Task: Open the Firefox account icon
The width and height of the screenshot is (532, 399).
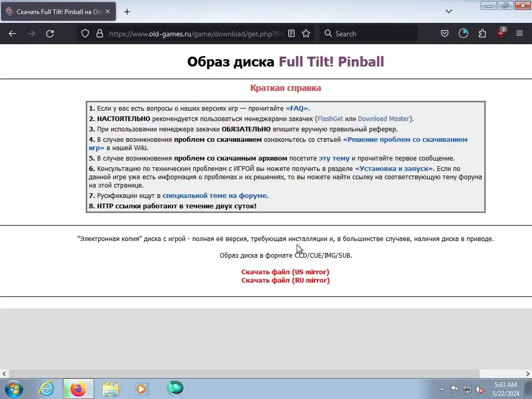Action: pyautogui.click(x=463, y=33)
